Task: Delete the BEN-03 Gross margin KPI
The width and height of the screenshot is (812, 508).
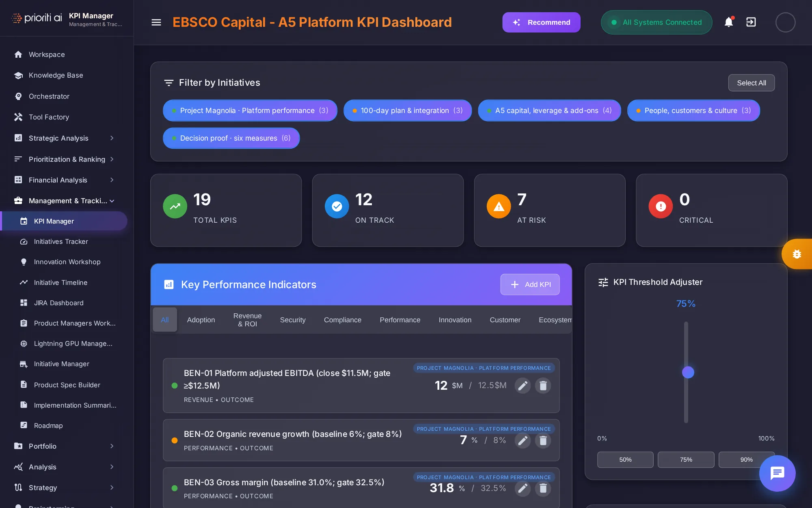Action: point(543,488)
